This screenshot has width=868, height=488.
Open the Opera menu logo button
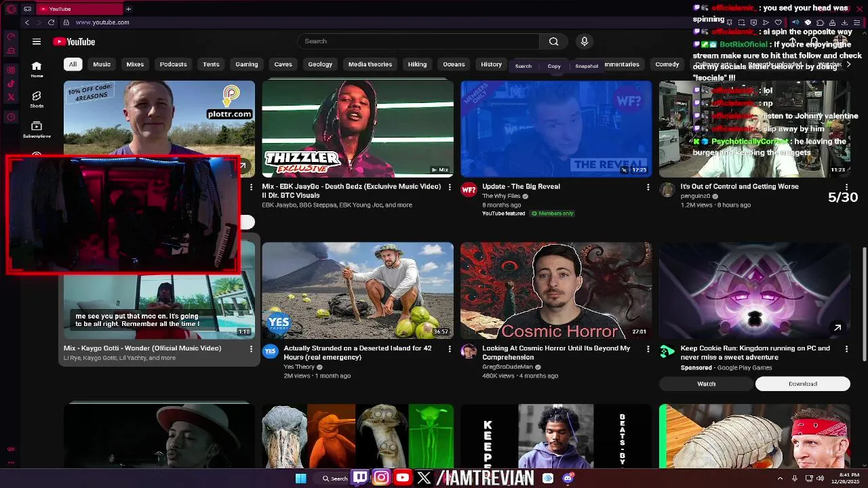10,9
